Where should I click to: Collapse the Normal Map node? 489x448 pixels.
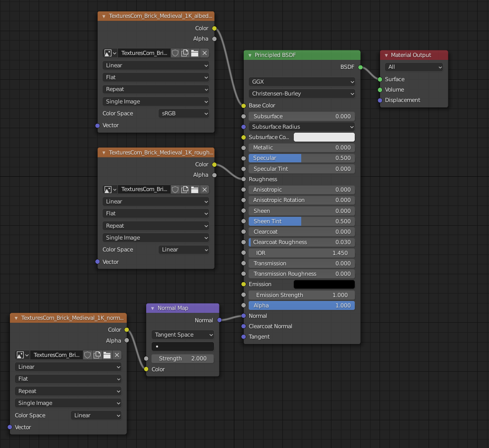point(153,308)
